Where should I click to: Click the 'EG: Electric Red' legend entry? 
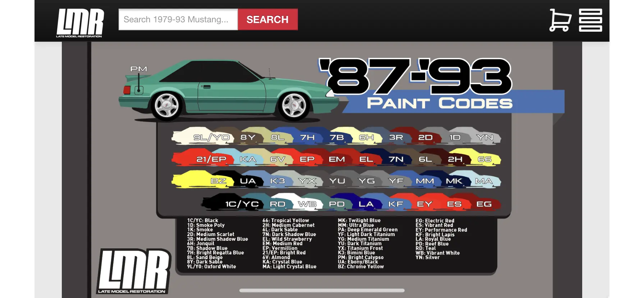tap(435, 221)
